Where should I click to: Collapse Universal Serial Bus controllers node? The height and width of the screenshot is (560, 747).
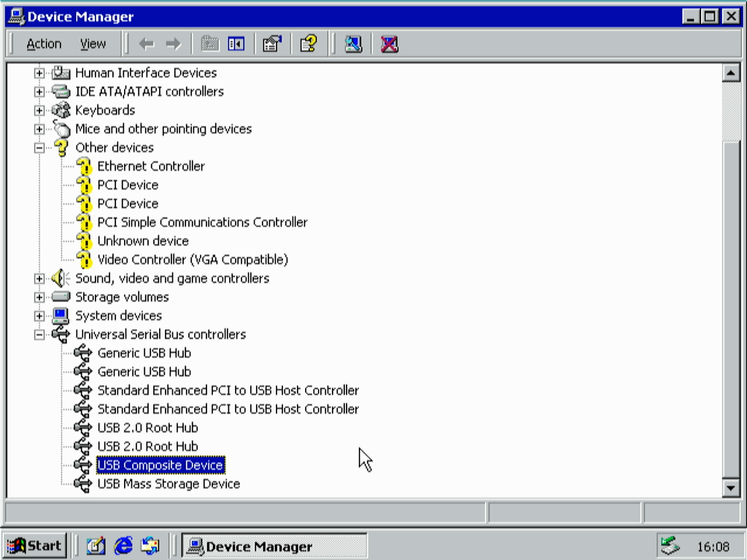point(39,335)
